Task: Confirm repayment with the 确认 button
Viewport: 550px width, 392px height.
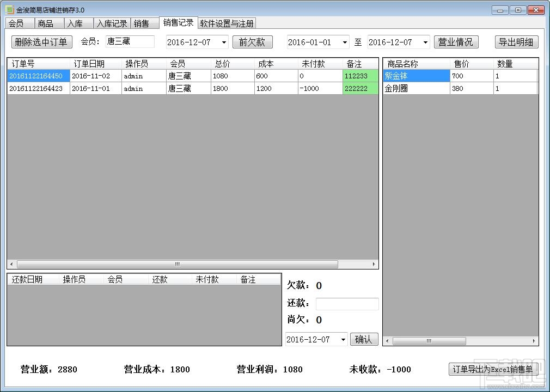Action: click(364, 339)
